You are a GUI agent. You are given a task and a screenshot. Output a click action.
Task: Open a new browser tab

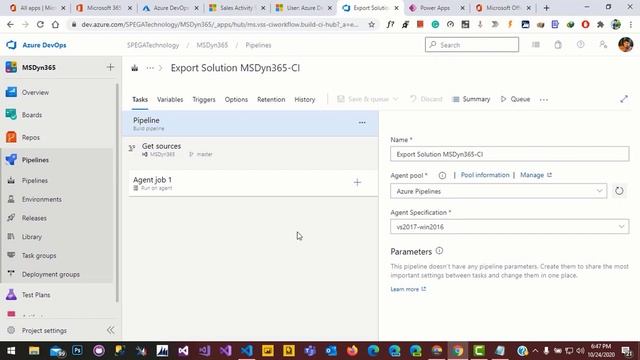coord(546,8)
